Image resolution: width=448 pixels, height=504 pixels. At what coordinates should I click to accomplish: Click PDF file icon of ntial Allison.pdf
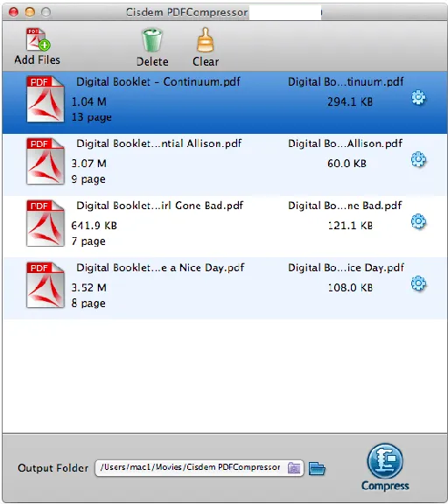(x=45, y=161)
